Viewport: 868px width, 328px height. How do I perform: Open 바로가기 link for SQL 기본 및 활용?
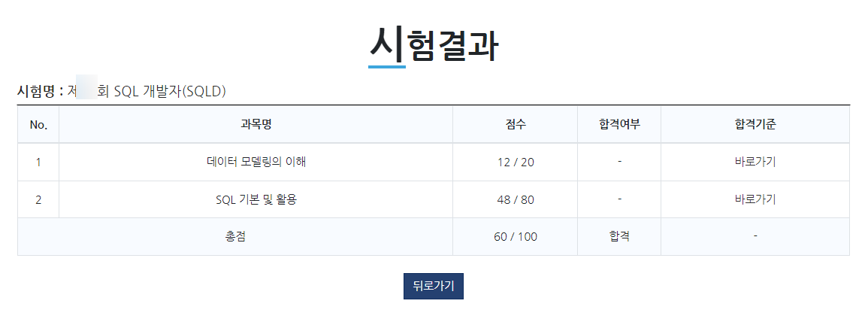(x=755, y=199)
